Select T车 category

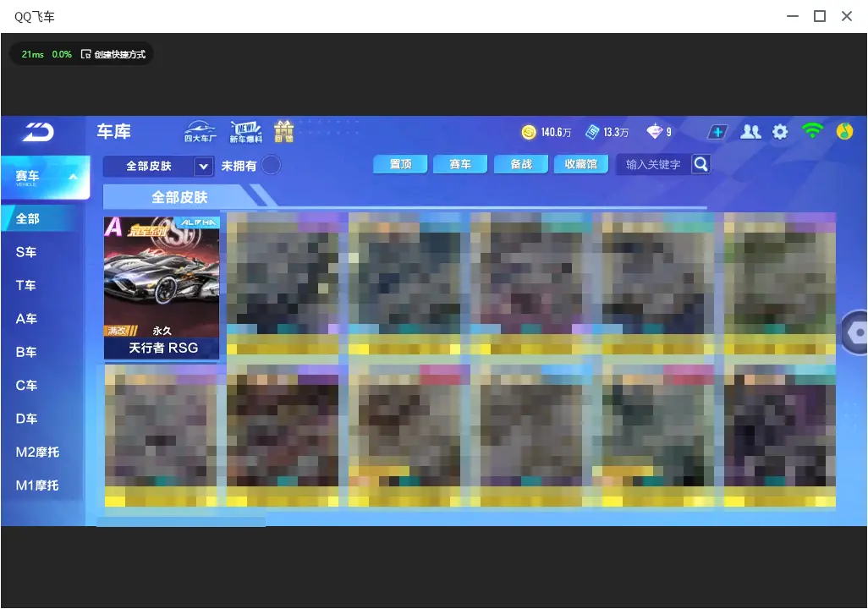coord(26,285)
